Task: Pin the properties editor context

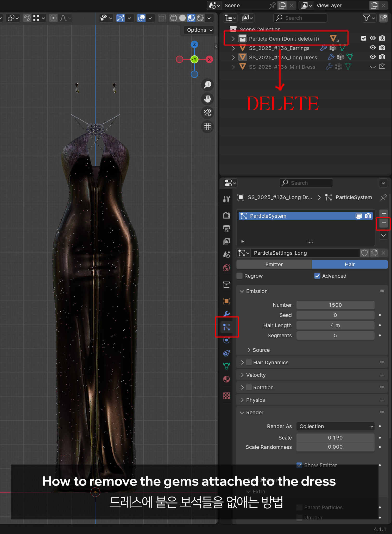Action: coord(384,197)
